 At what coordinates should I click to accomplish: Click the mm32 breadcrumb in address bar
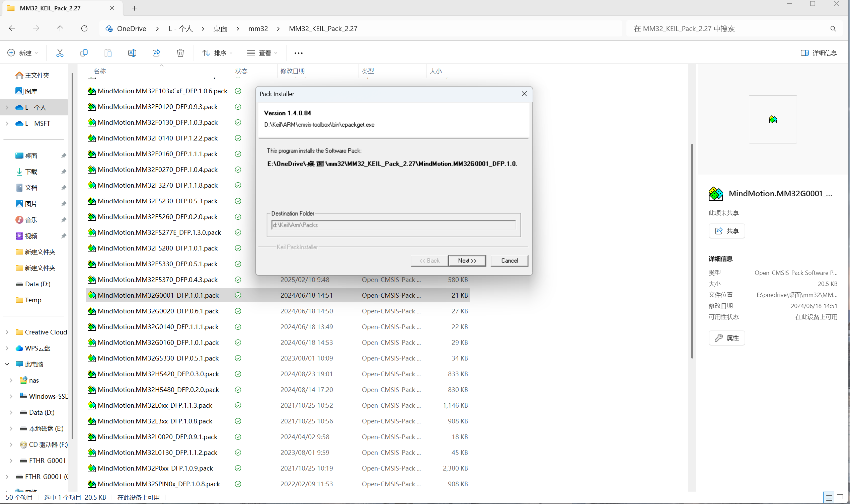[x=258, y=28]
